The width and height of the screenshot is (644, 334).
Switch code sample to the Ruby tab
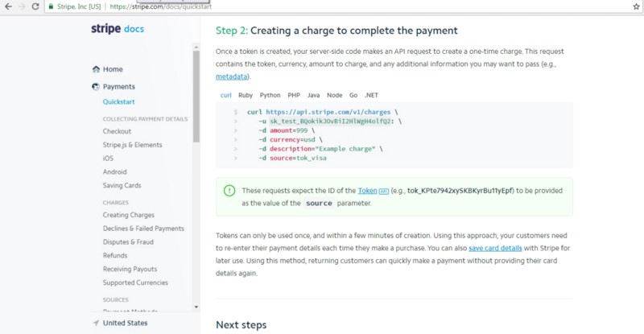coord(245,95)
